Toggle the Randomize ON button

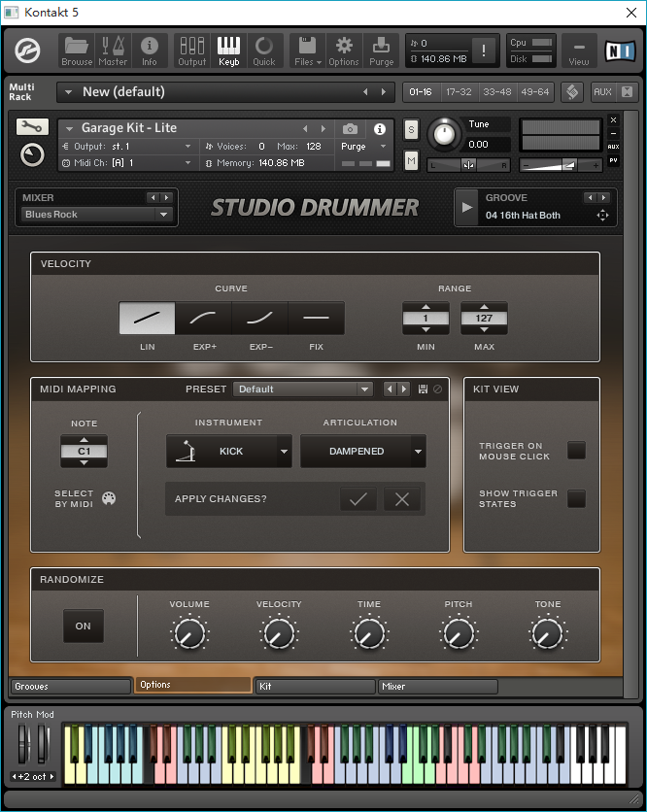click(84, 626)
